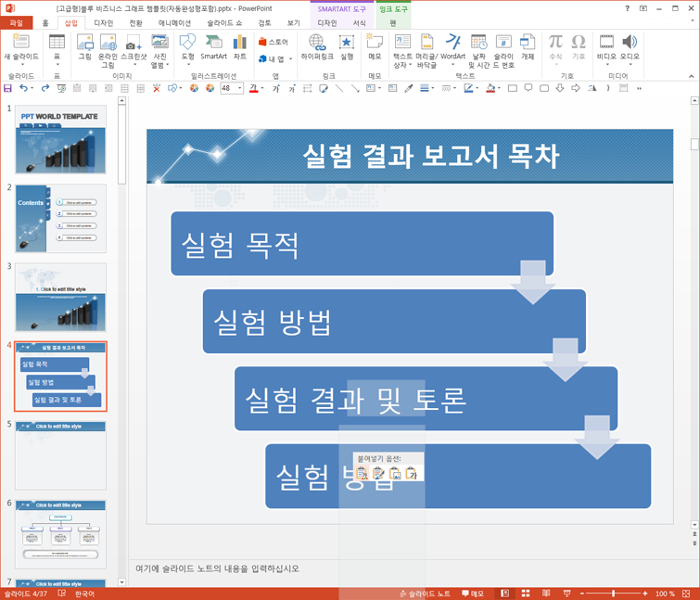Expand more quick toolbar commands chevron
The height and width of the screenshot is (600, 700).
tap(640, 88)
